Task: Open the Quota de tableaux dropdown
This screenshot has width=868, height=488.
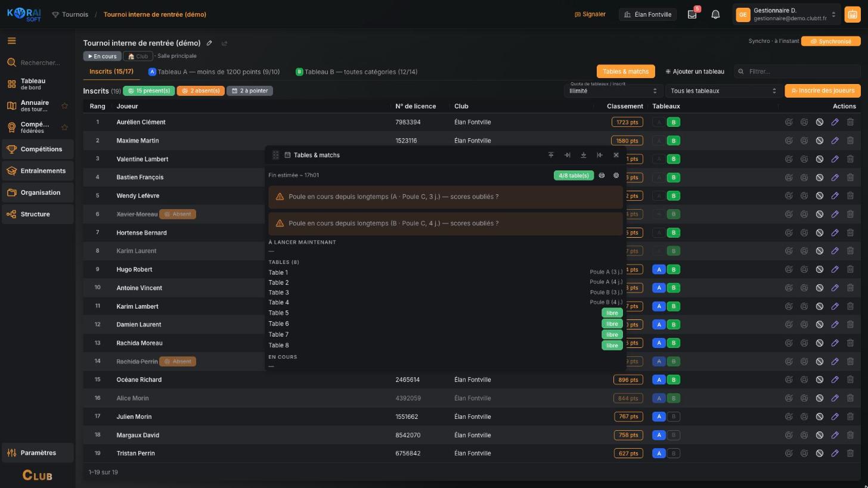Action: pos(613,91)
